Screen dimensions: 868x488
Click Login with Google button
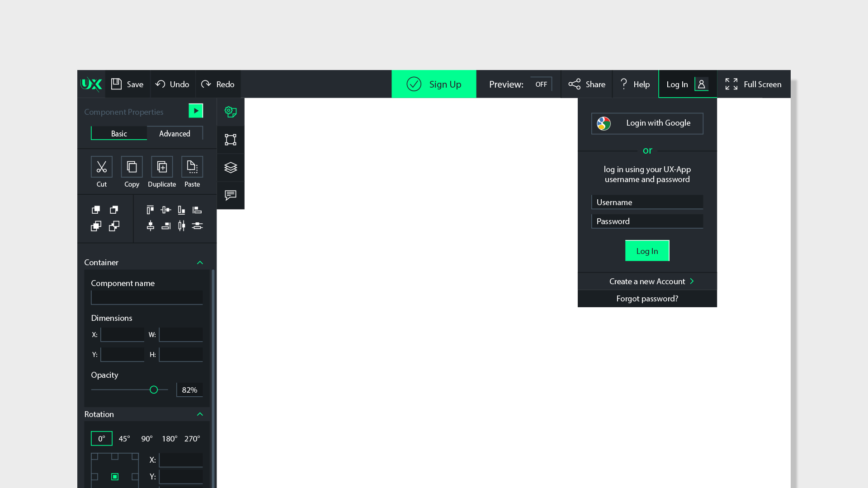tap(647, 123)
